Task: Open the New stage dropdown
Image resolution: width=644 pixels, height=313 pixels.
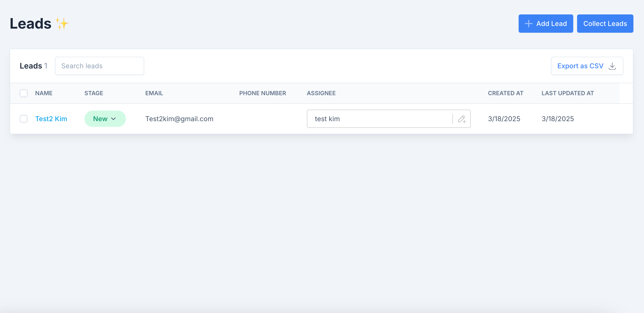Action: click(x=105, y=119)
